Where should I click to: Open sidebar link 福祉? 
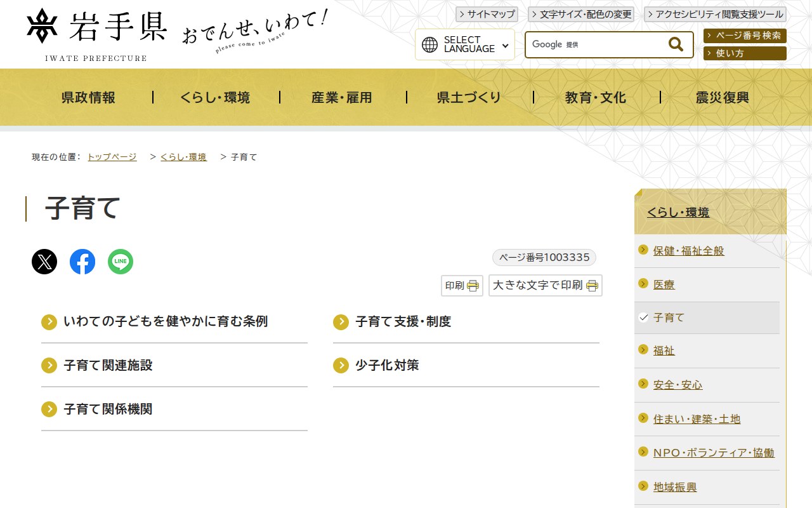click(664, 351)
